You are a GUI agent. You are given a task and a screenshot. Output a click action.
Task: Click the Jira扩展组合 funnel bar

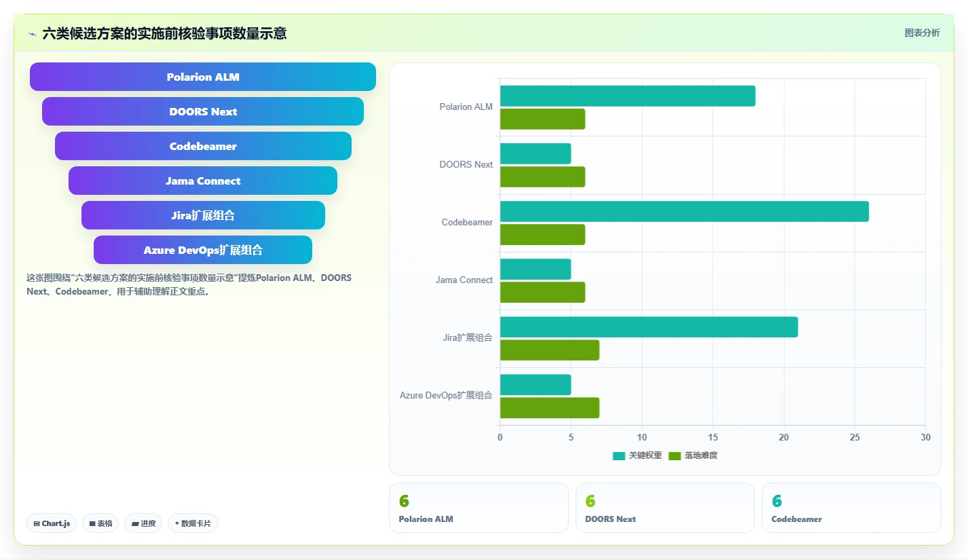click(203, 215)
